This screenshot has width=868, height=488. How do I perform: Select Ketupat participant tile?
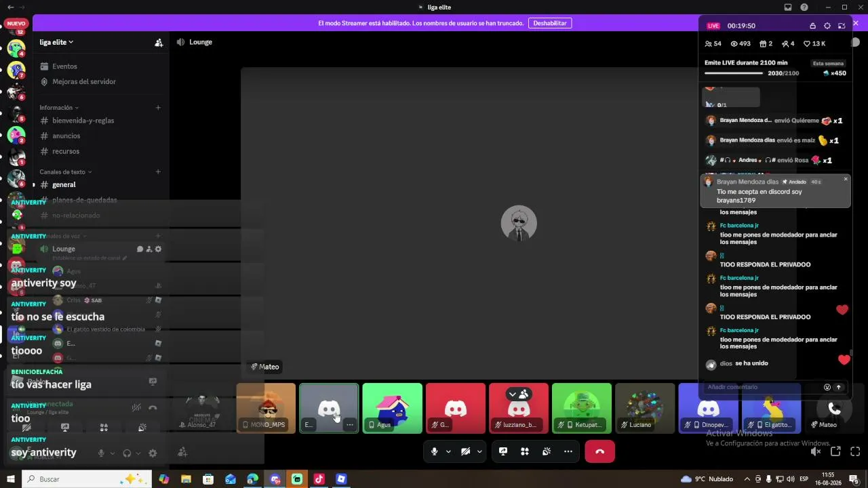tap(582, 408)
